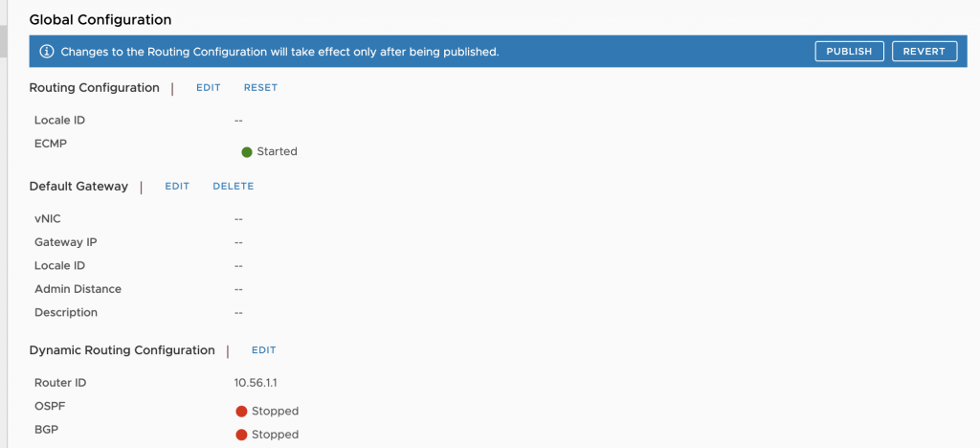Revert the routing configuration changes

[x=924, y=52]
